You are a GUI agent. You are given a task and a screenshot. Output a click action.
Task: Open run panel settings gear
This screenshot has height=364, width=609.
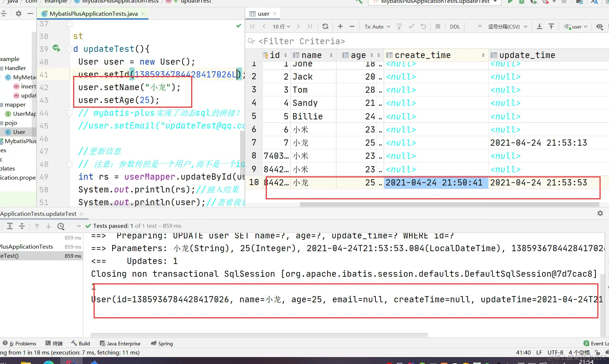tap(600, 213)
